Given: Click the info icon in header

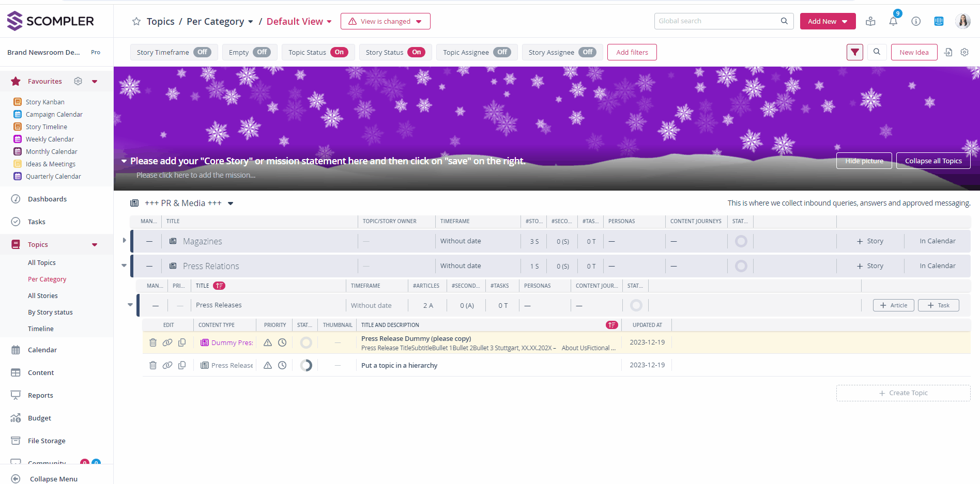Looking at the screenshot, I should tap(915, 21).
